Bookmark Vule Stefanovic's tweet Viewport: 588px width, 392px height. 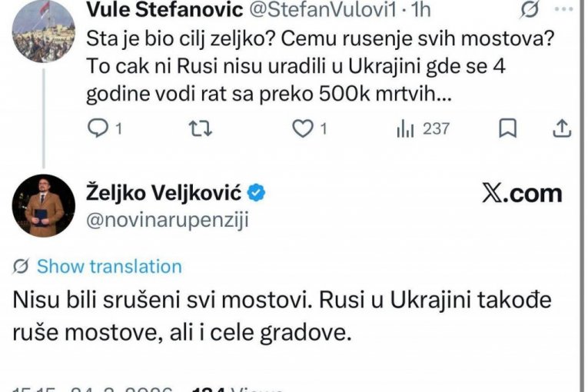pos(507,129)
